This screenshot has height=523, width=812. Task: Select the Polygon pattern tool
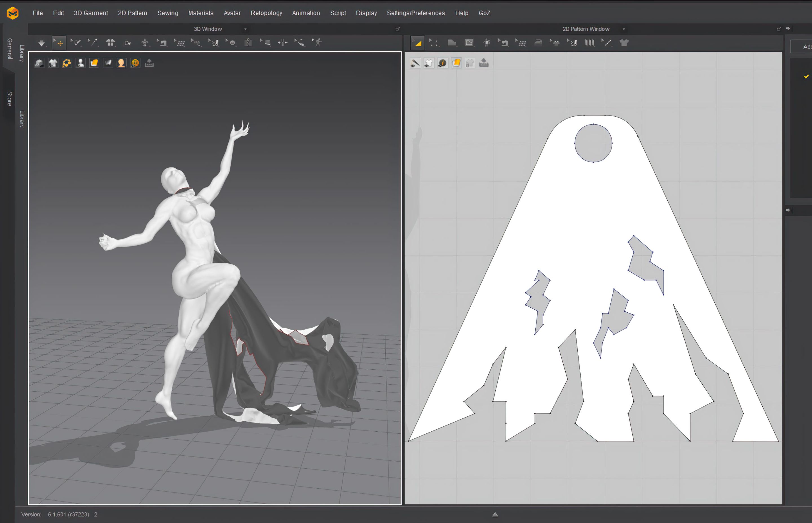(452, 43)
